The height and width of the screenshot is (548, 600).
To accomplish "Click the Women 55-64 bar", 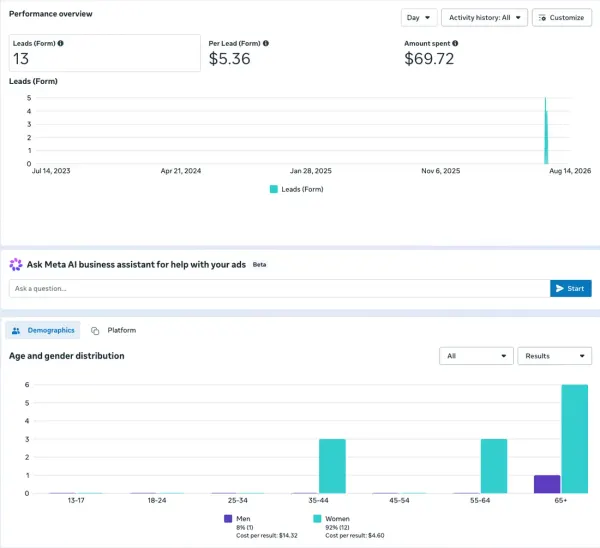I will pos(494,466).
